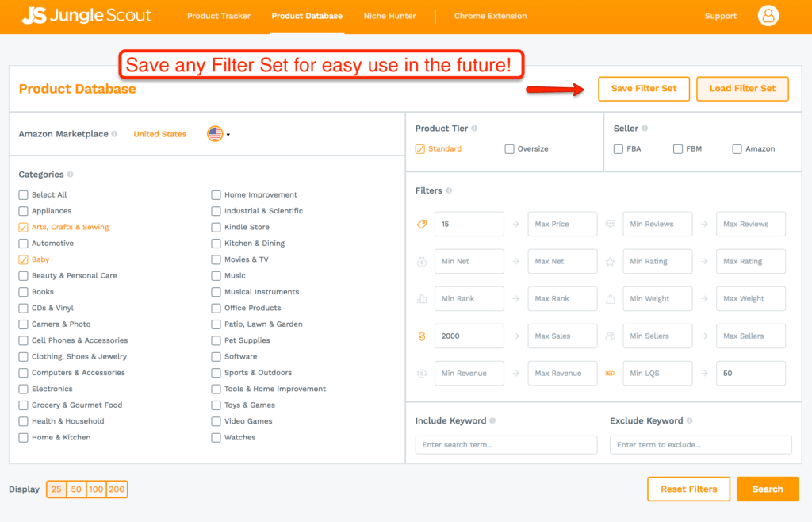Click the Max Sellers field
This screenshot has height=522, width=812.
[x=751, y=336]
